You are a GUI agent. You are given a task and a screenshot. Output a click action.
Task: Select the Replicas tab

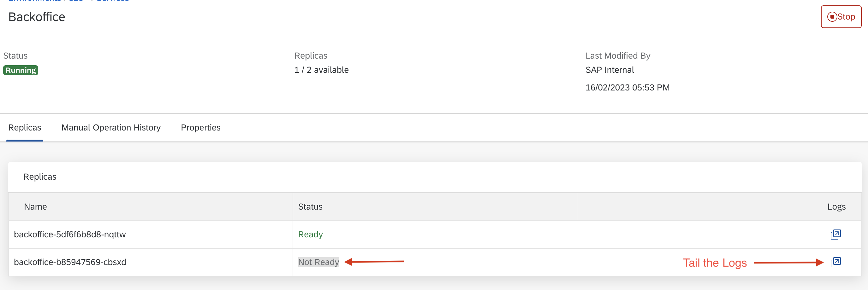point(25,128)
